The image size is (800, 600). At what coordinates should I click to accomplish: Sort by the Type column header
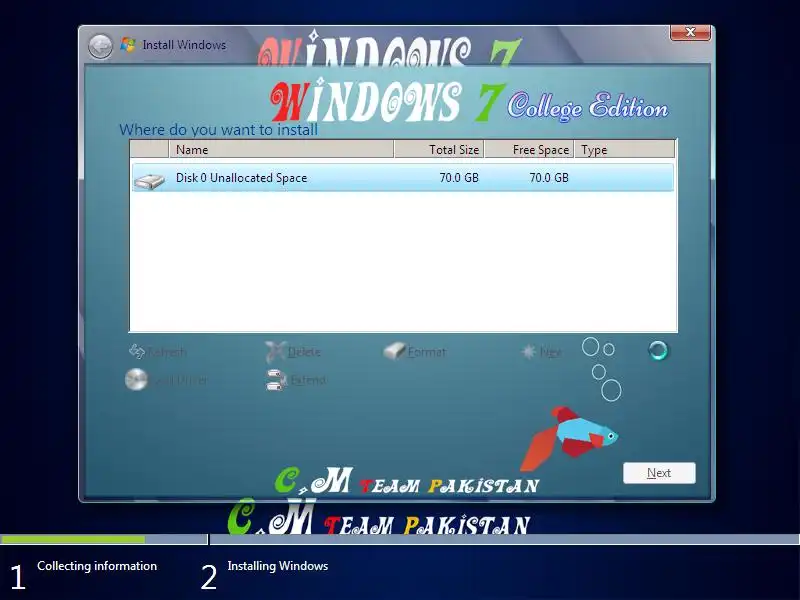[x=624, y=149]
